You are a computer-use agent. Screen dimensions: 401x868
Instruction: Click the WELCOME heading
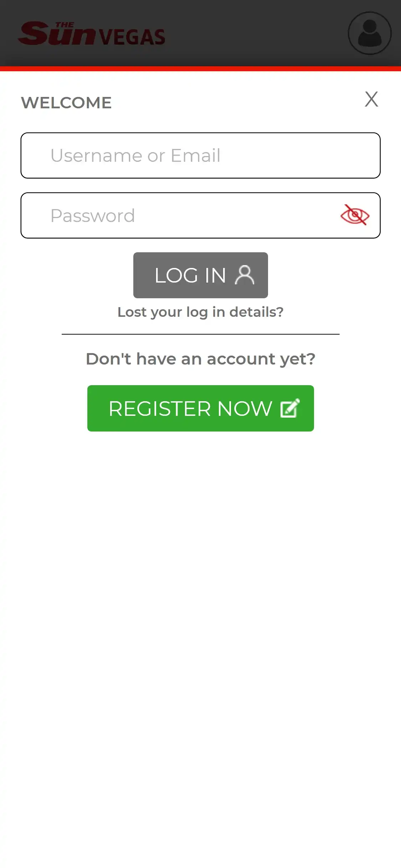click(66, 103)
